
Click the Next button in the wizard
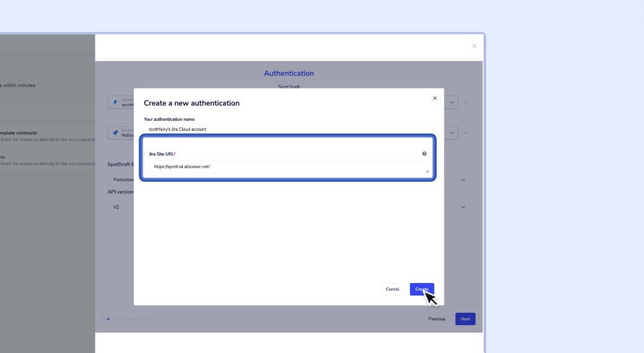click(x=465, y=319)
